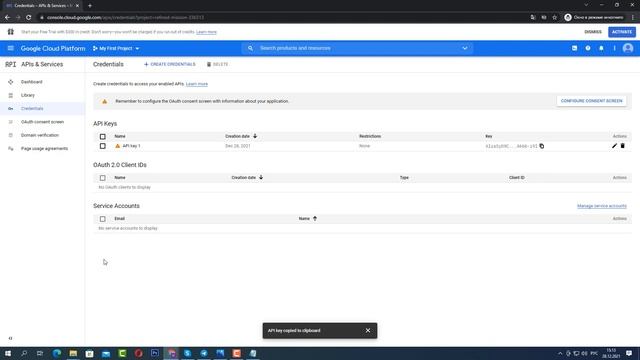Open the three-dot settings menu in header
The width and height of the screenshot is (640, 360).
[x=614, y=48]
